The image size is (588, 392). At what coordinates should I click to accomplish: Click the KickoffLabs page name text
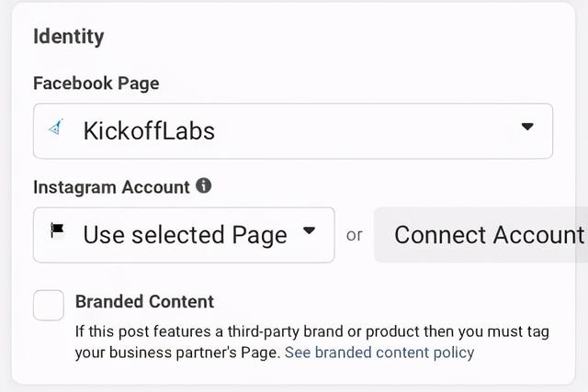(149, 130)
